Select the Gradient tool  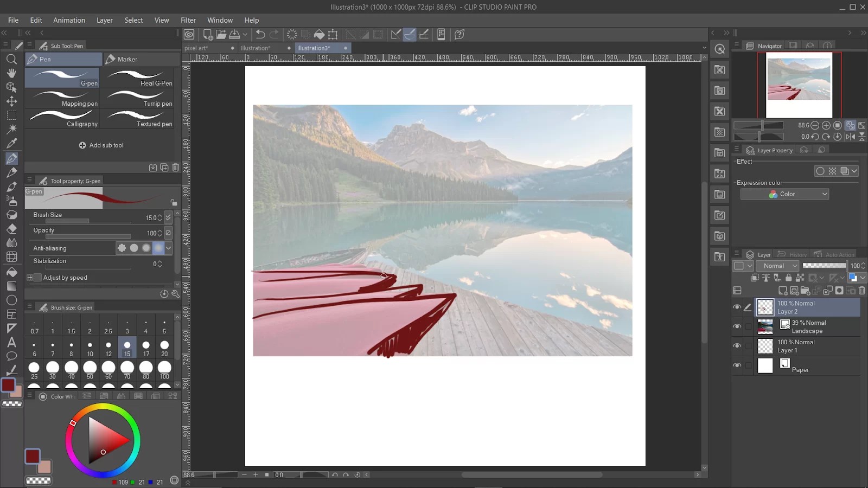pyautogui.click(x=11, y=286)
